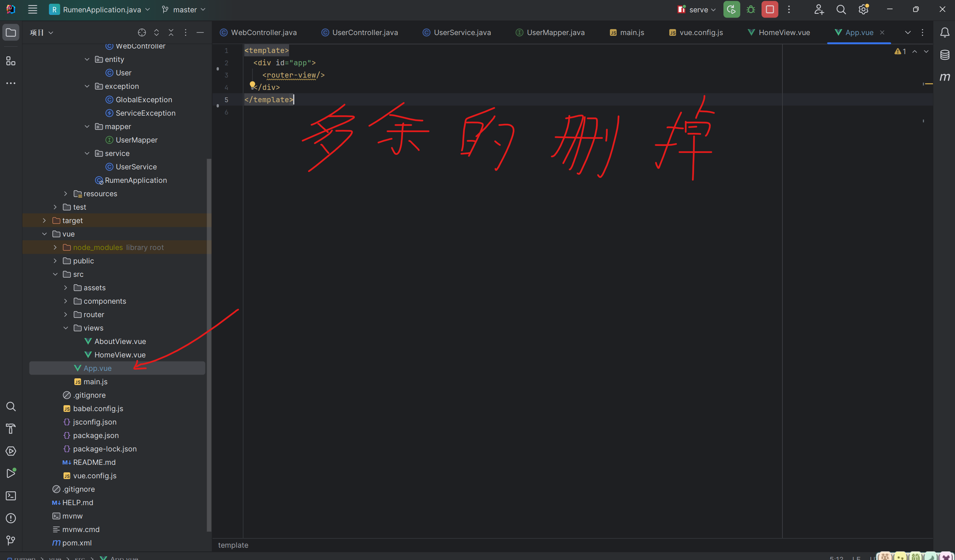955x560 pixels.
Task: Open the Git tool window icon
Action: (x=10, y=540)
